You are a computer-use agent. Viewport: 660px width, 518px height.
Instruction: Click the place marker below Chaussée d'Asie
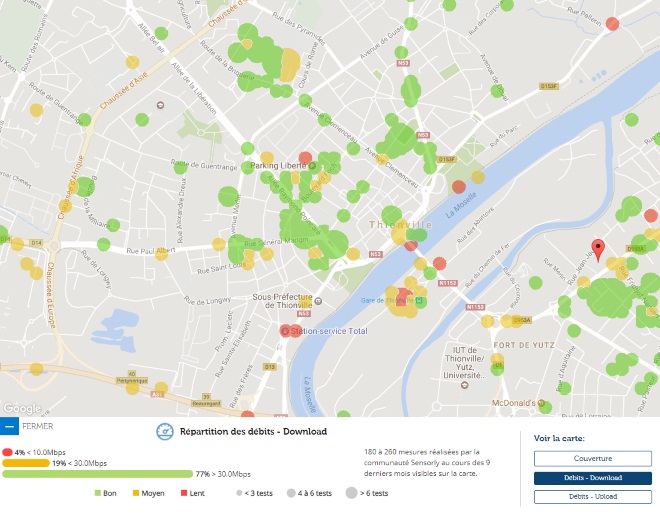click(x=160, y=105)
